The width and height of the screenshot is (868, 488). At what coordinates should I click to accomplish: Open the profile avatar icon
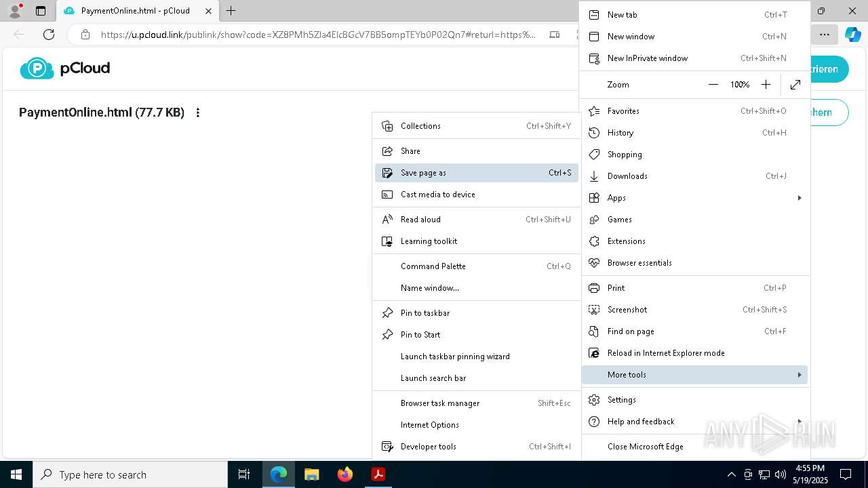pyautogui.click(x=15, y=11)
